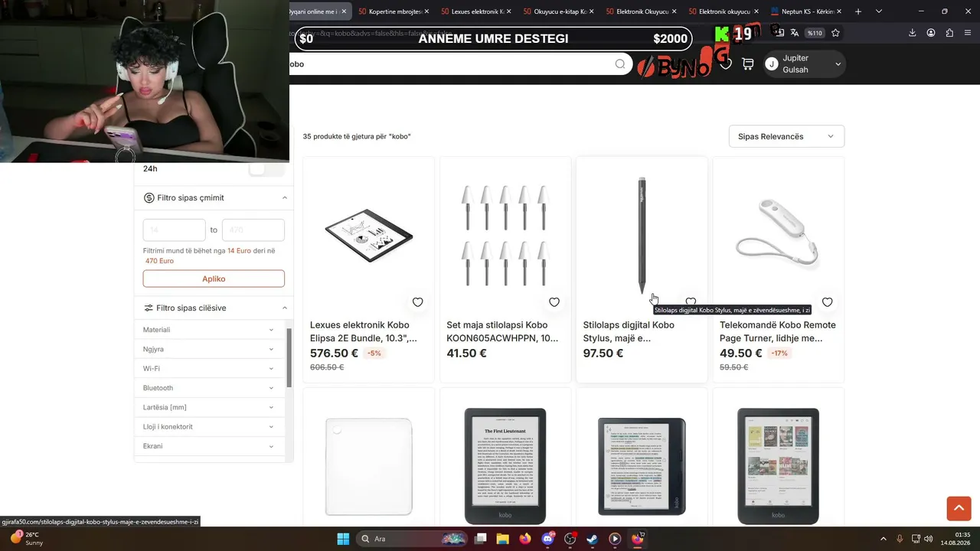Switch to the Lexues elektronik tab
The height and width of the screenshot is (551, 980).
pos(476,11)
